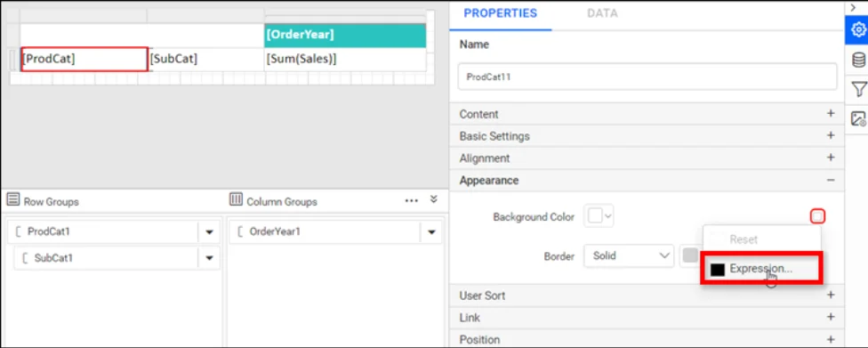
Task: Expand the Link section
Action: 647,318
